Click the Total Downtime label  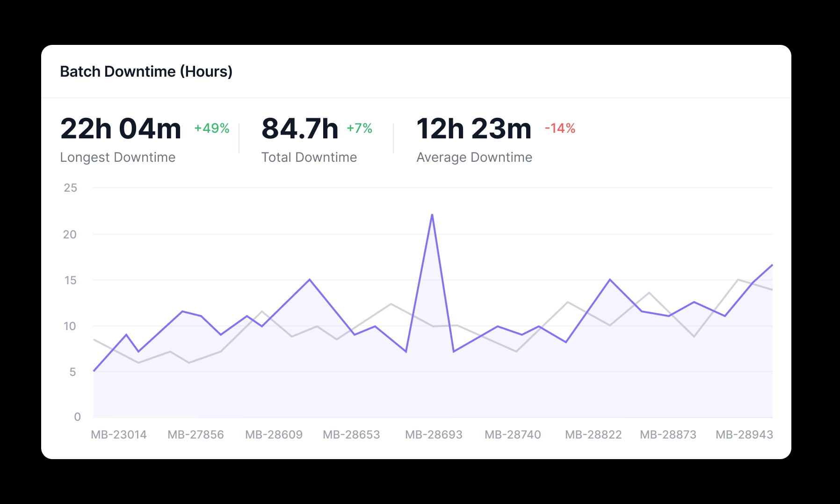click(309, 158)
